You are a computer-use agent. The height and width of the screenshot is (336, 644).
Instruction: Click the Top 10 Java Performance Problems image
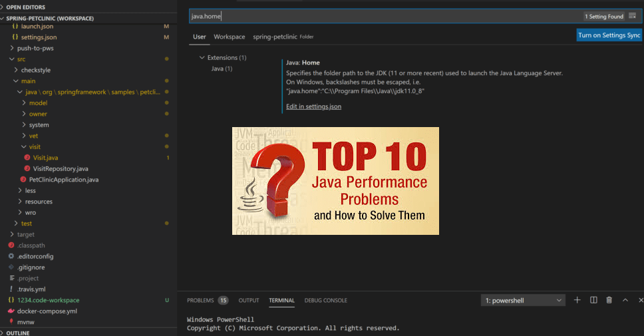pyautogui.click(x=335, y=181)
